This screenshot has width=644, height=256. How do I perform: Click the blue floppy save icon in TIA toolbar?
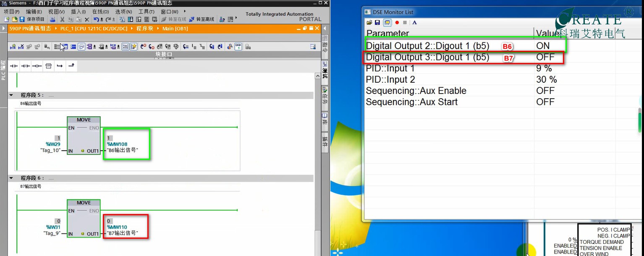click(22, 19)
